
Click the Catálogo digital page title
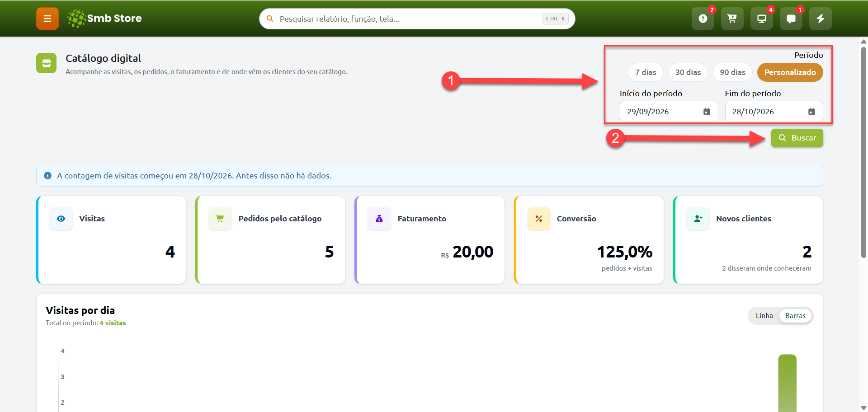point(103,58)
